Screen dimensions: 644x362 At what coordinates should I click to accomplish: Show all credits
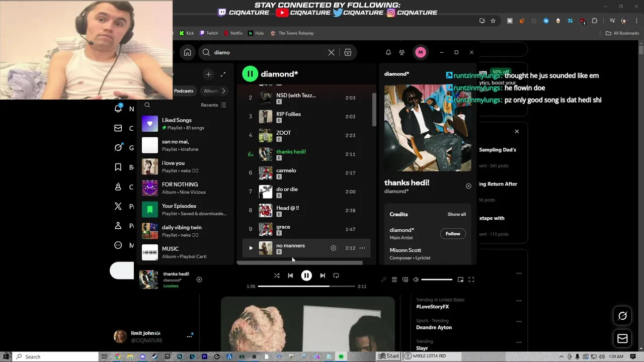[457, 214]
